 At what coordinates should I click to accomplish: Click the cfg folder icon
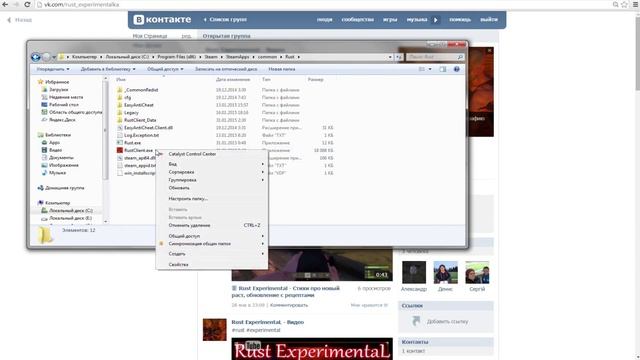120,98
